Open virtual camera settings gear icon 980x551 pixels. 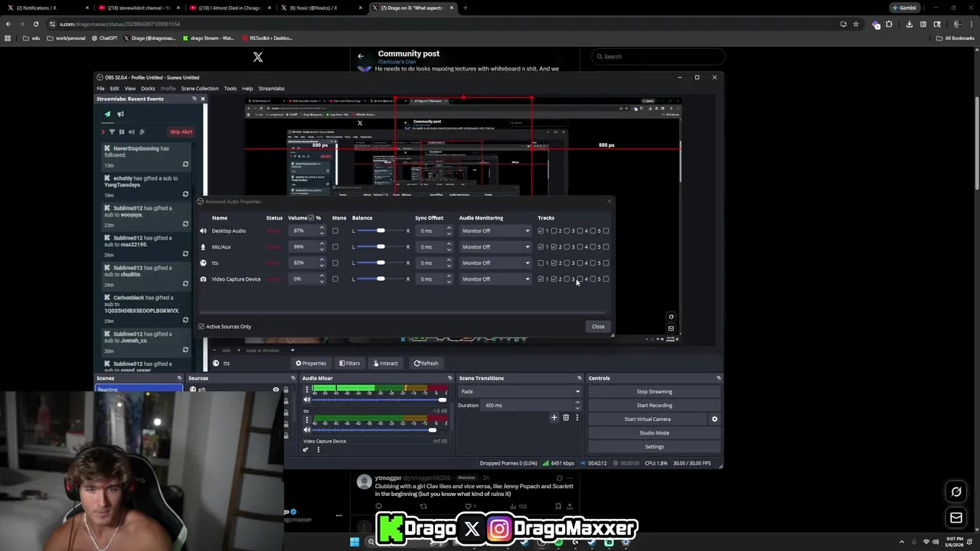point(714,419)
